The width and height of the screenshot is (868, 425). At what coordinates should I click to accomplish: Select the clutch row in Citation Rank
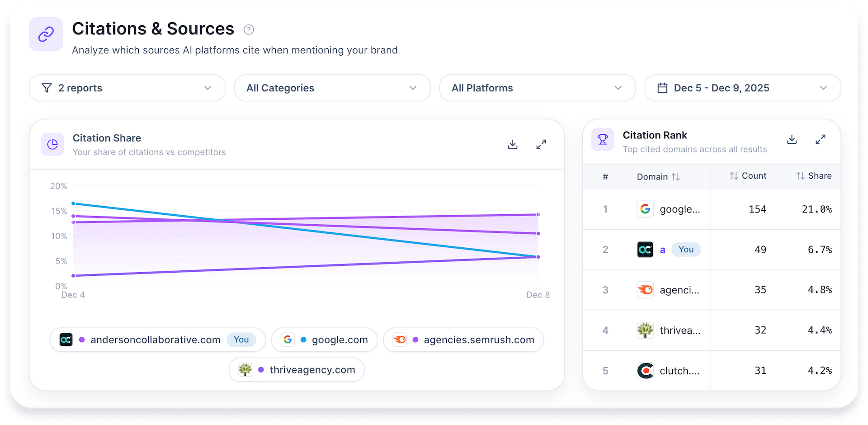(711, 371)
